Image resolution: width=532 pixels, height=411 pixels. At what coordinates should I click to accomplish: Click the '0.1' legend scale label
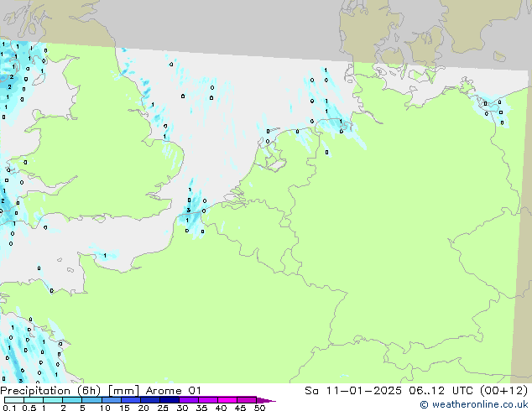coord(9,408)
